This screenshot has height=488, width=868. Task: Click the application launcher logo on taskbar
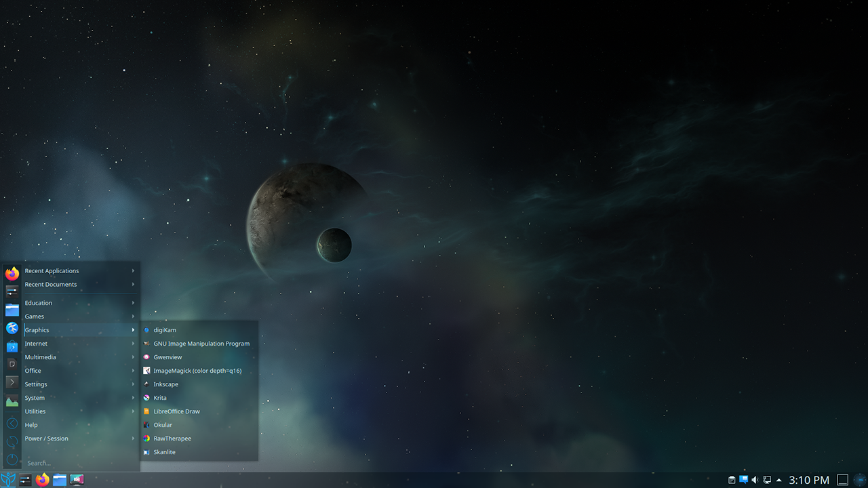coord(8,480)
